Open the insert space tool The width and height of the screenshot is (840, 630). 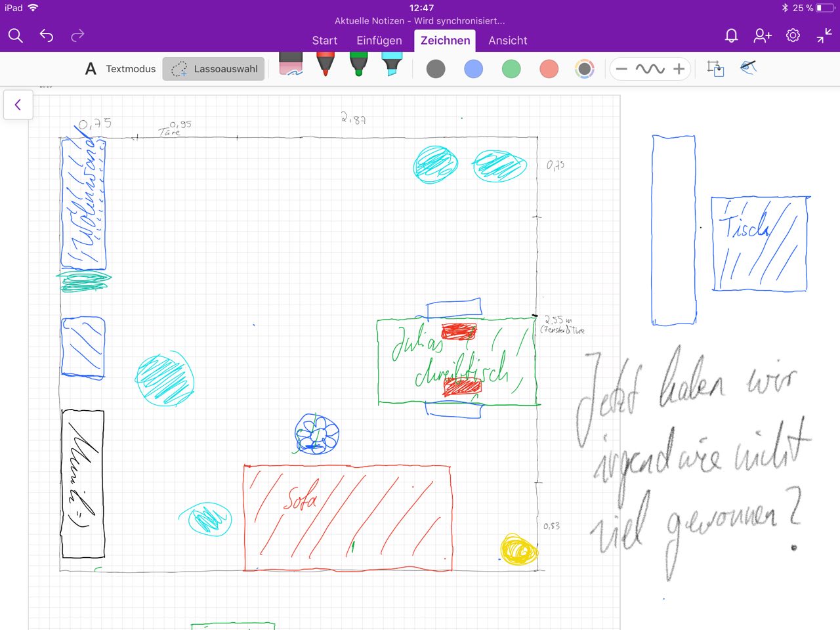pos(715,68)
